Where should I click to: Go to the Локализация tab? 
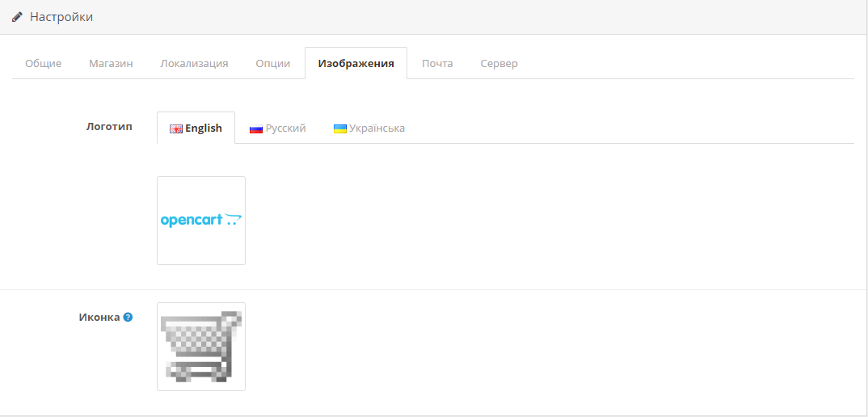click(194, 63)
